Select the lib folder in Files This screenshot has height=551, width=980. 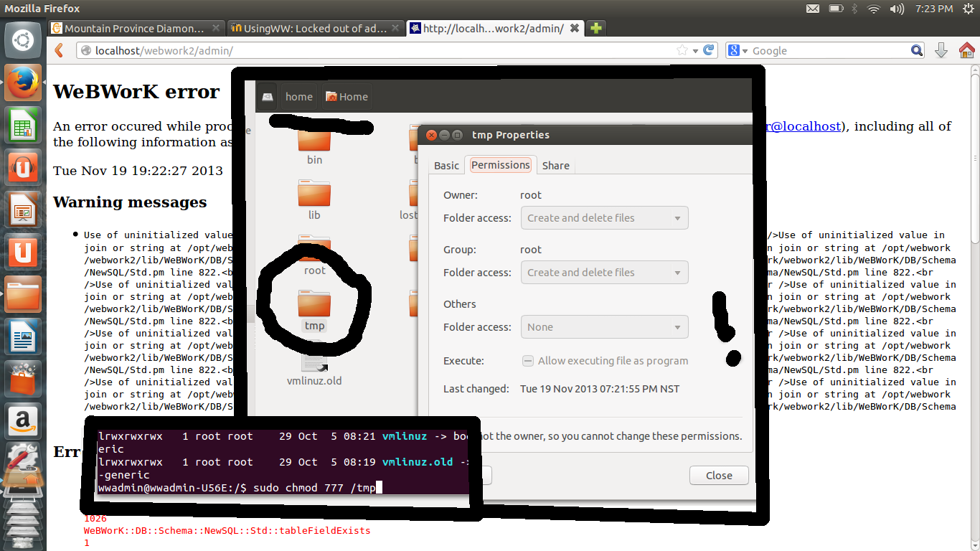pos(314,201)
